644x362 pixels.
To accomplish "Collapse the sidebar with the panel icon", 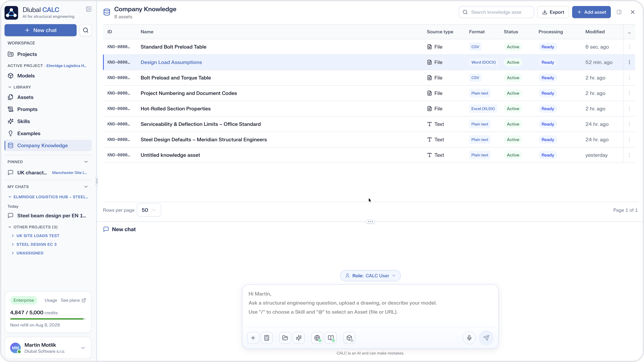I will 88,9.
